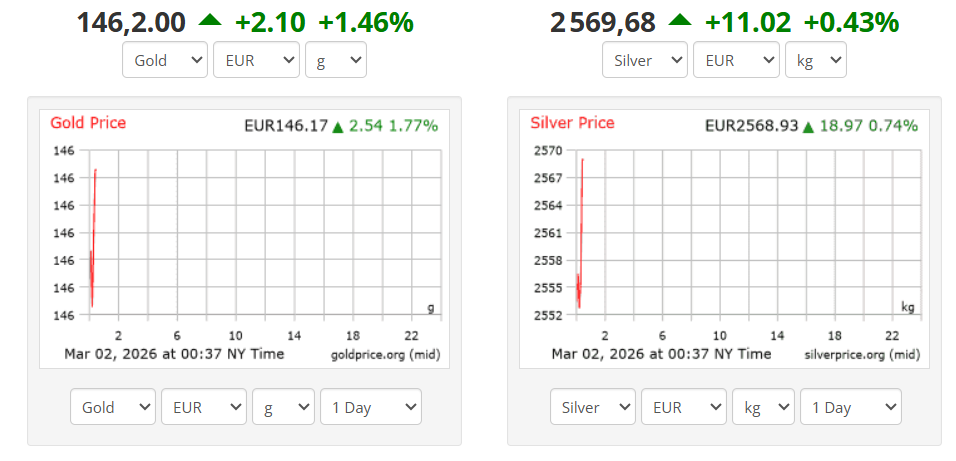Click the Gold Price chart title

88,123
